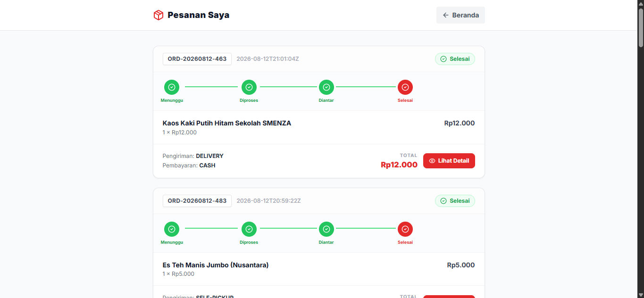The height and width of the screenshot is (298, 644).
Task: Click the eye icon in Lihat Detail button
Action: [x=432, y=161]
